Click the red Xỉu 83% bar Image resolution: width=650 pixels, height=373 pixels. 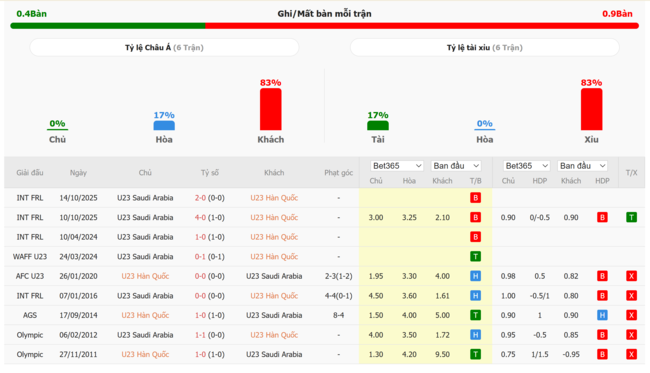[x=592, y=109]
